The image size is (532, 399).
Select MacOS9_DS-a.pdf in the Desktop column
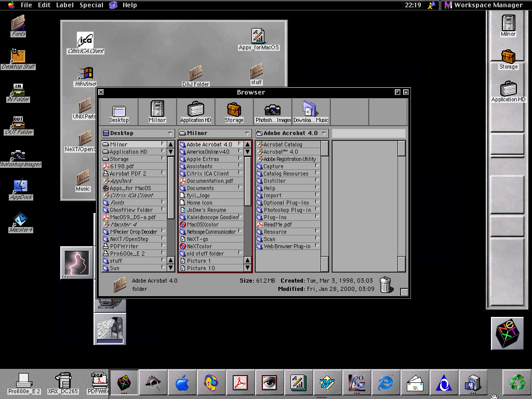[x=135, y=217]
